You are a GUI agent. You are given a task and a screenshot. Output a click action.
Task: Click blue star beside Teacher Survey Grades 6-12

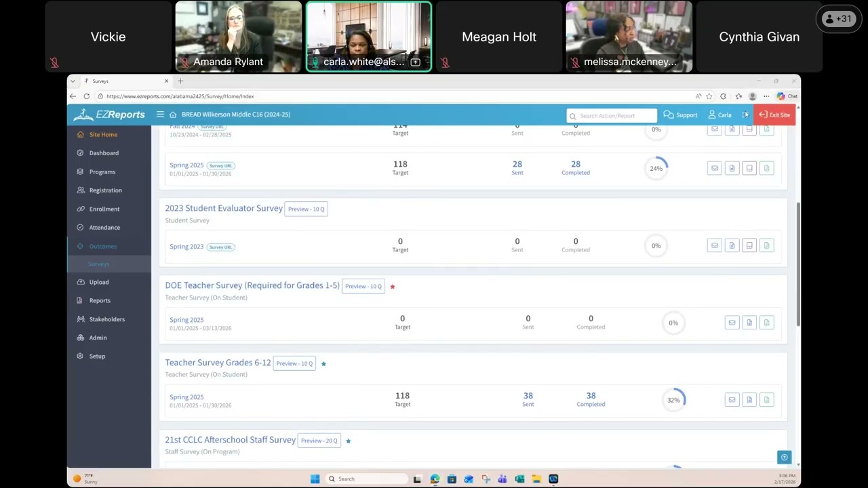[323, 364]
